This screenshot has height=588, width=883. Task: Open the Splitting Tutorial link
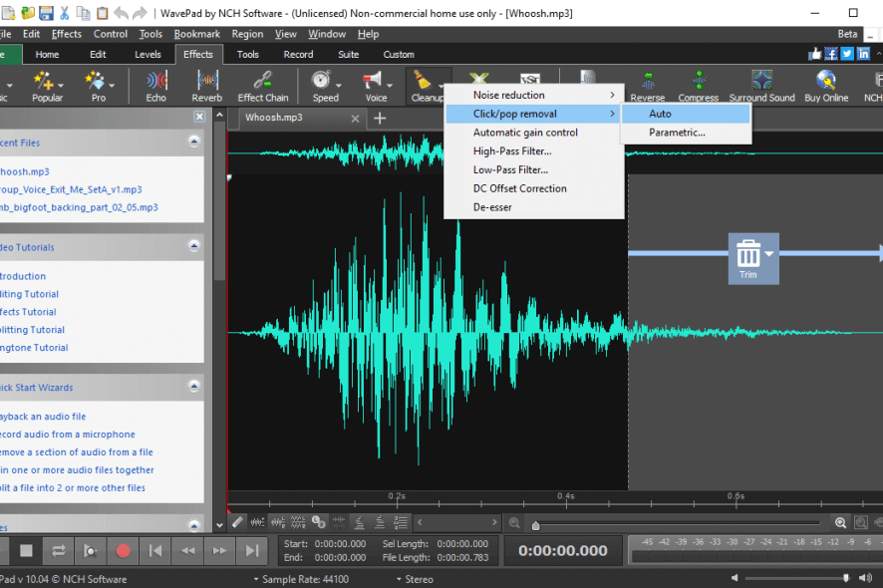click(32, 330)
